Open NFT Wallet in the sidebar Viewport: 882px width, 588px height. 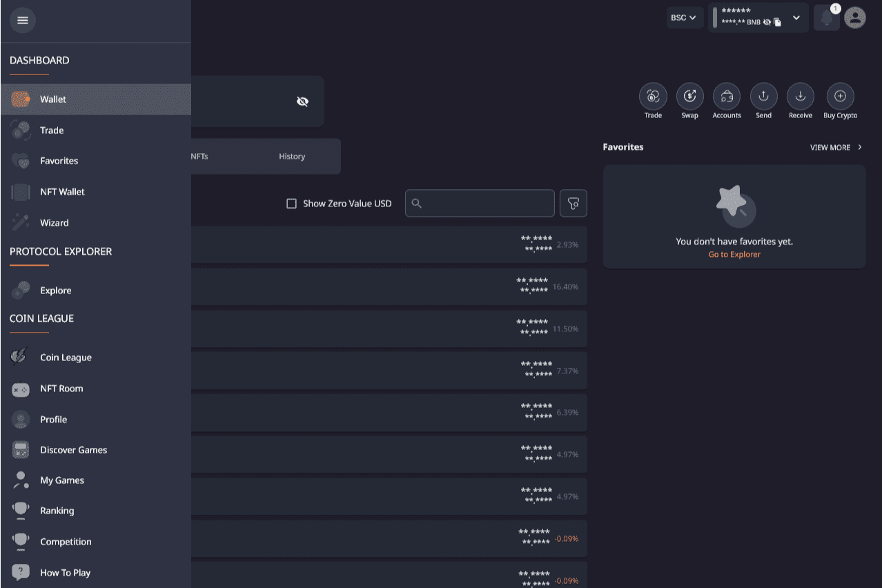click(96, 192)
